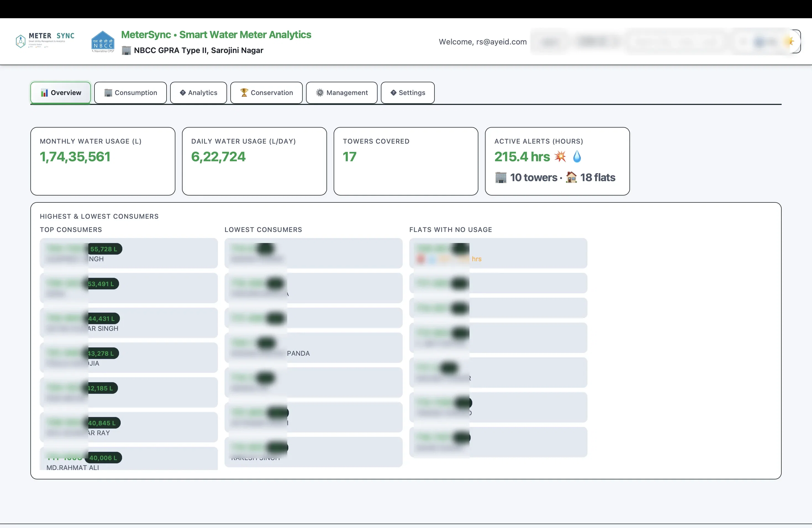Click the MeterSync hexagon logo

point(20,41)
